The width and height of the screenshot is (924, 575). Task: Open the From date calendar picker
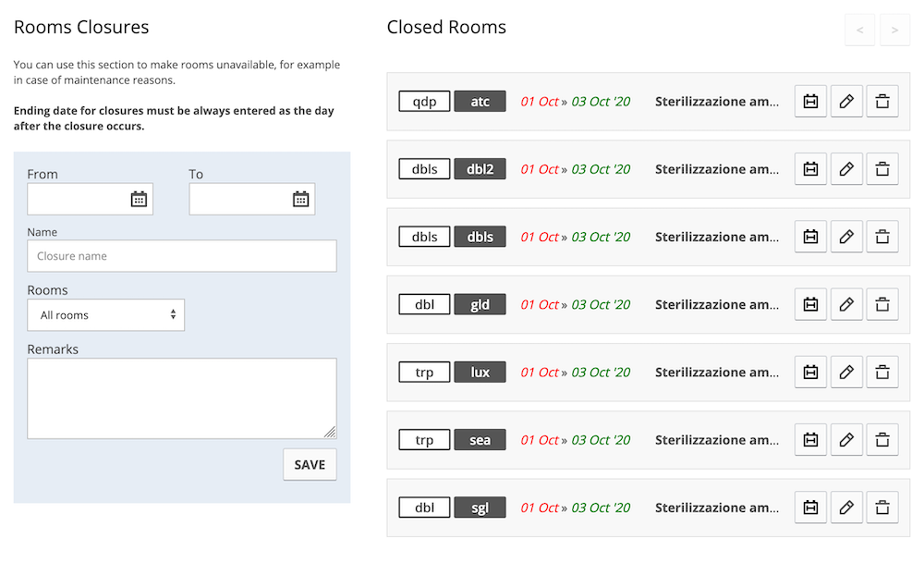tap(139, 199)
